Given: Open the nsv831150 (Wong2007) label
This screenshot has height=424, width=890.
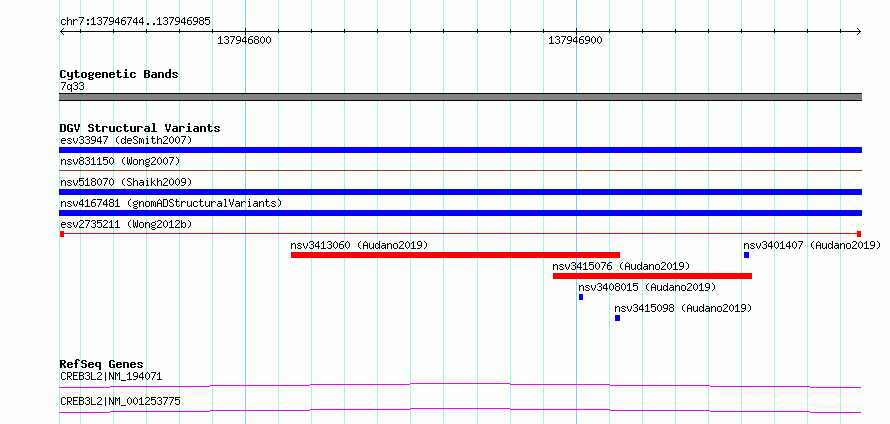Looking at the screenshot, I should tap(120, 161).
